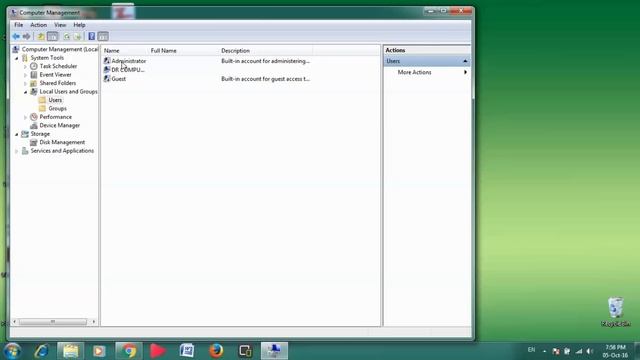Collapse the Users section in Actions pane
Image resolution: width=640 pixels, height=360 pixels.
[465, 61]
